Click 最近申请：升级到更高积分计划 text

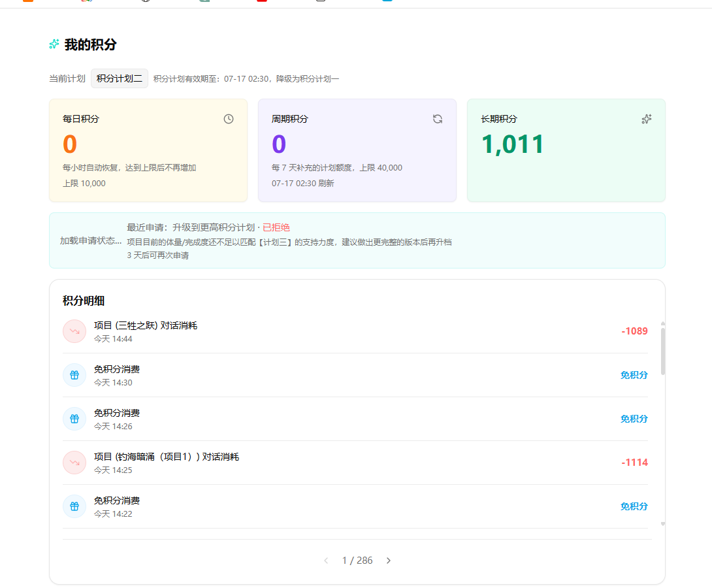[x=191, y=227]
